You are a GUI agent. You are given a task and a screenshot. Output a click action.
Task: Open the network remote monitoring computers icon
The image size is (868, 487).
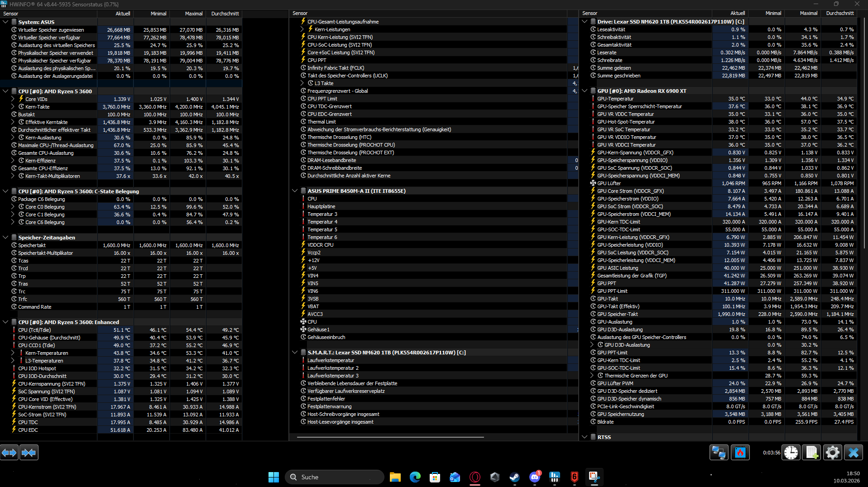coord(719,453)
